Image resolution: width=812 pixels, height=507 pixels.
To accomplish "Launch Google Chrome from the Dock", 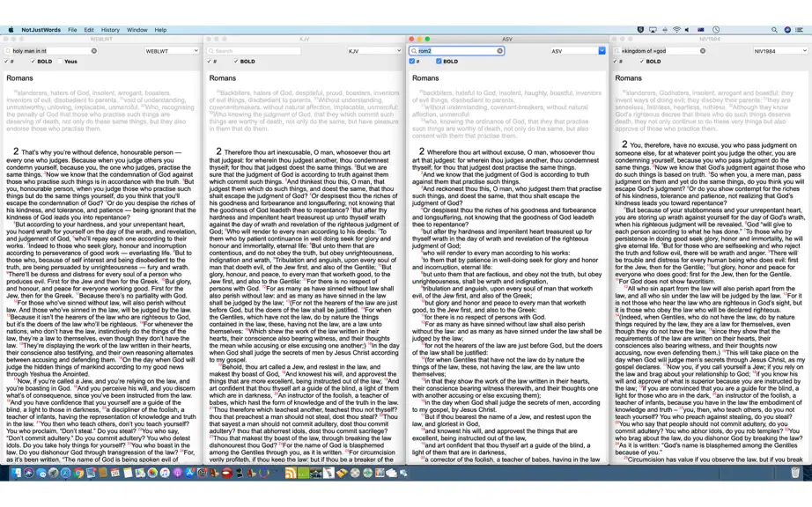I will point(78,473).
